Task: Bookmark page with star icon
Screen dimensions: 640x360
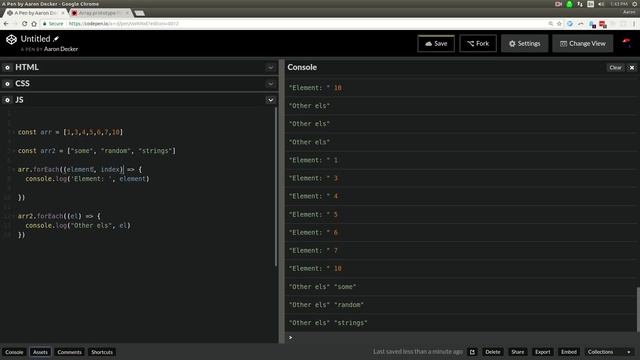Action: pyautogui.click(x=560, y=24)
